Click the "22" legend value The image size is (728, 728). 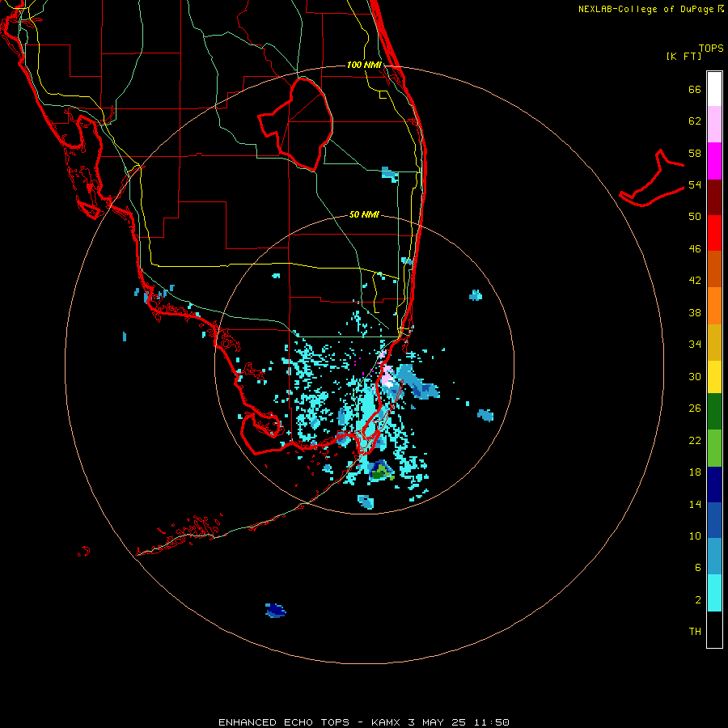coord(695,440)
